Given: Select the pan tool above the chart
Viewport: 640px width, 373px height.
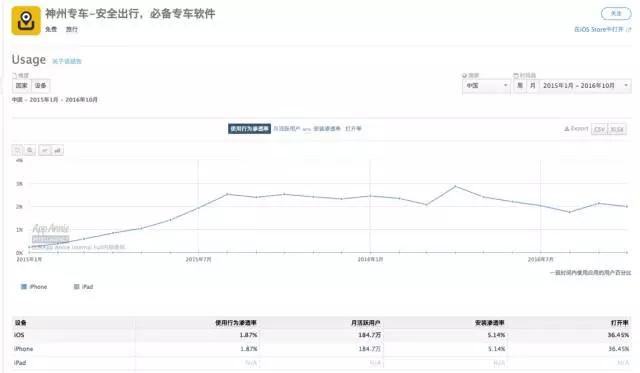Looking at the screenshot, I should [x=17, y=151].
